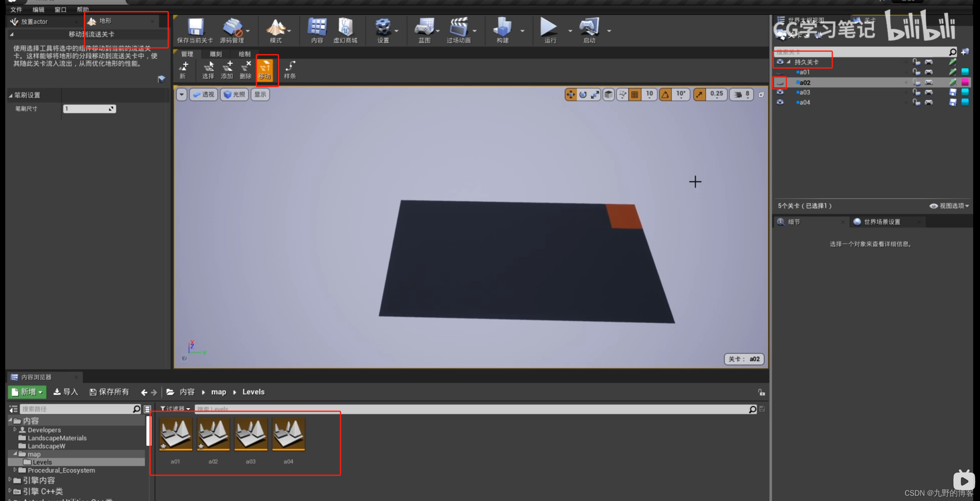This screenshot has height=501, width=980.
Task: Expand the Procedural_Ecosystem folder in tree
Action: pos(15,470)
